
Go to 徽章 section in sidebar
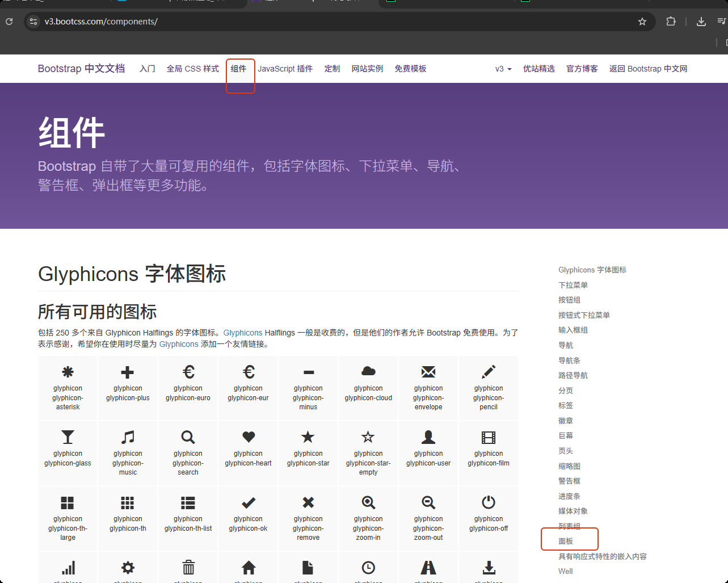pos(566,421)
